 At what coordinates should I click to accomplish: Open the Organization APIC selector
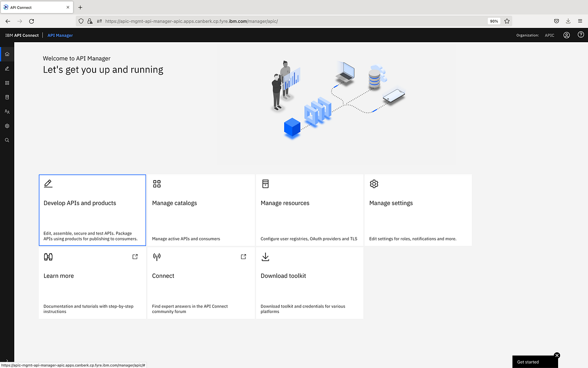click(549, 35)
